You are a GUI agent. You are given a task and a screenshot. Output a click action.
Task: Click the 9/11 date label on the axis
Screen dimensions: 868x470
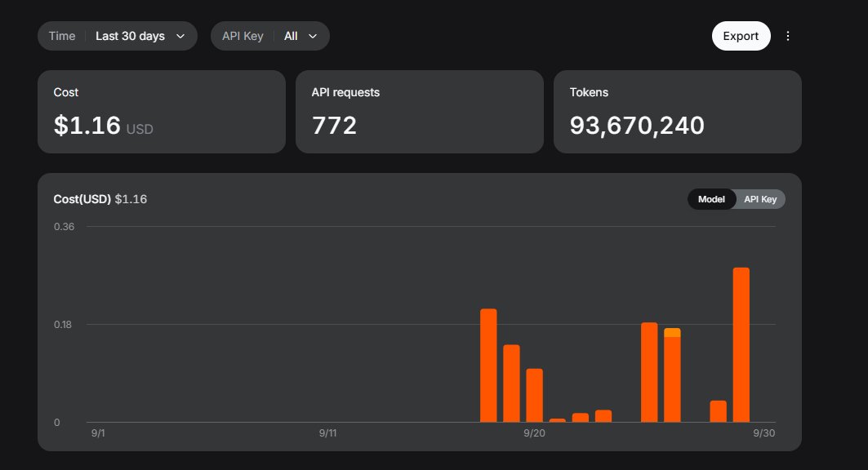tap(327, 433)
